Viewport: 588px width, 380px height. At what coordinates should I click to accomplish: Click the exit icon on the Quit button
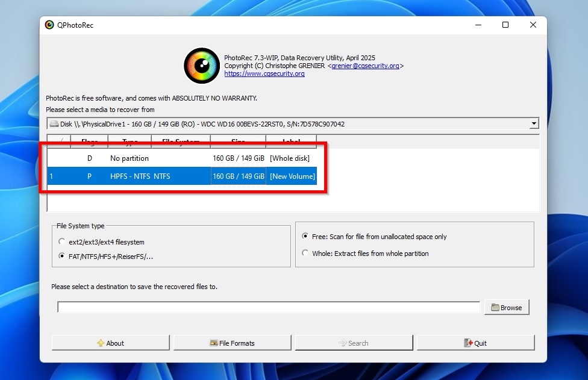click(x=467, y=342)
